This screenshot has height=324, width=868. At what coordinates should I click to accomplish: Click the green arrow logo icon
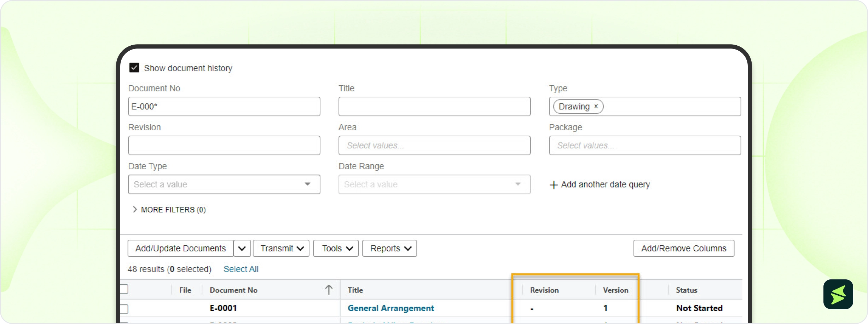(838, 294)
